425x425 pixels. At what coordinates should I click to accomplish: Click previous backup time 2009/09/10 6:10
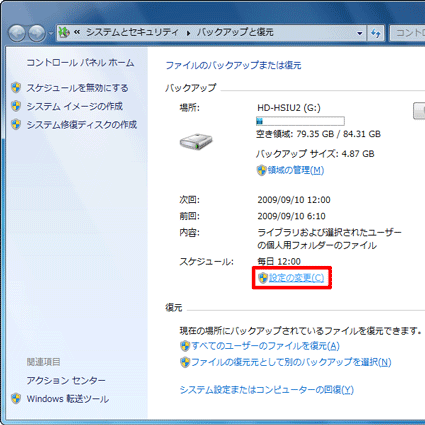pos(291,216)
